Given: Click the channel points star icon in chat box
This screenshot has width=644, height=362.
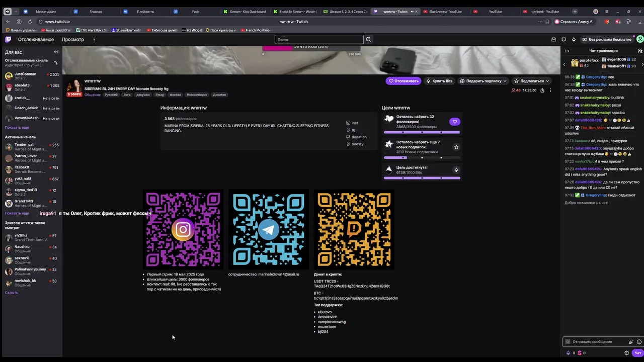Looking at the screenshot, I should coord(568,342).
